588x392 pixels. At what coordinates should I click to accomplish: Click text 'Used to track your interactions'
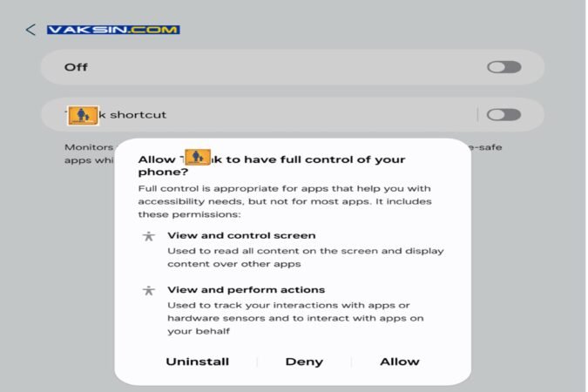(295, 318)
